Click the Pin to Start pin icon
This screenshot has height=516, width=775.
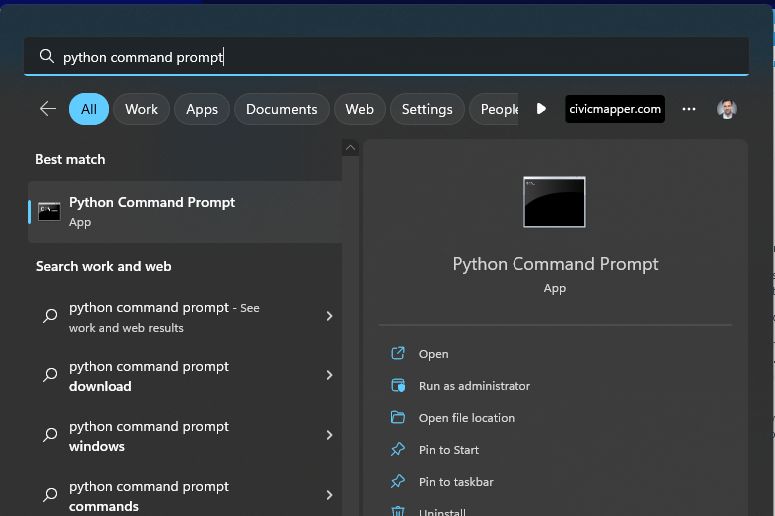pyautogui.click(x=398, y=449)
